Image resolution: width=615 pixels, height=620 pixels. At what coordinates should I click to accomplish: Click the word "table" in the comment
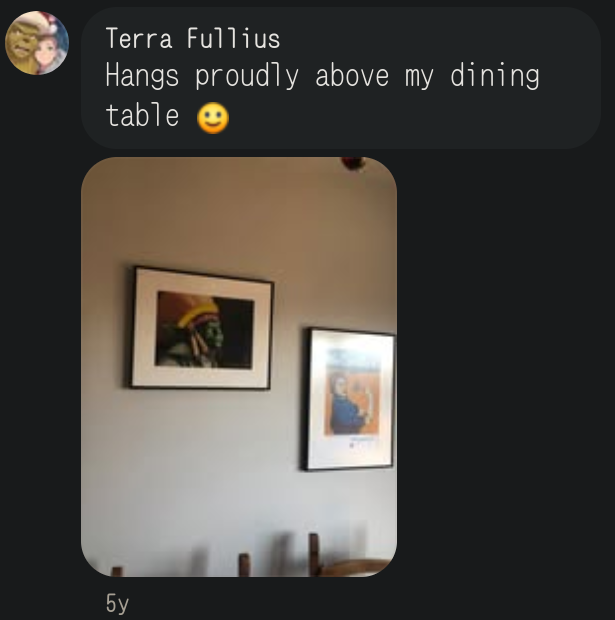point(142,116)
